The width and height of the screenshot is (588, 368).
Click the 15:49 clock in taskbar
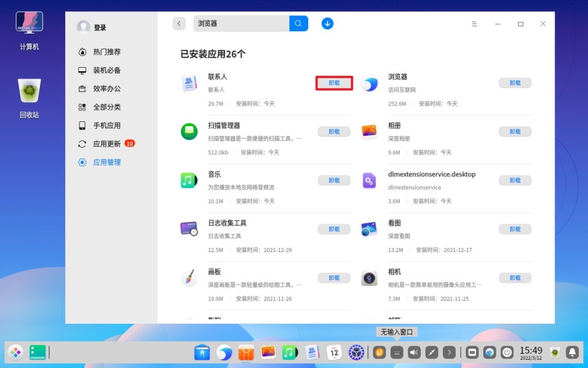530,353
